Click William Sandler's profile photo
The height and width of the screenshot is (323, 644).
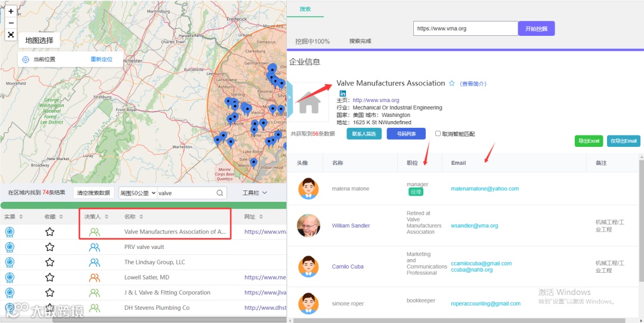coord(308,226)
